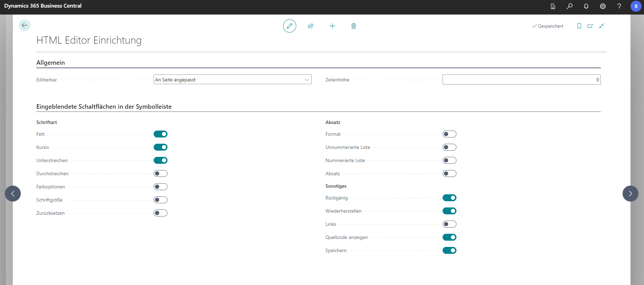
Task: Open the user account avatar B
Action: pyautogui.click(x=636, y=6)
